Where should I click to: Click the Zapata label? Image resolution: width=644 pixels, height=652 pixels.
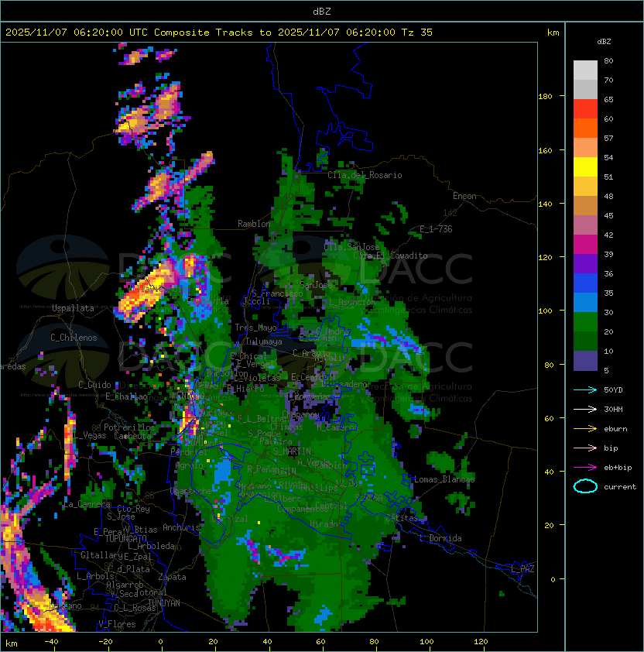(172, 577)
